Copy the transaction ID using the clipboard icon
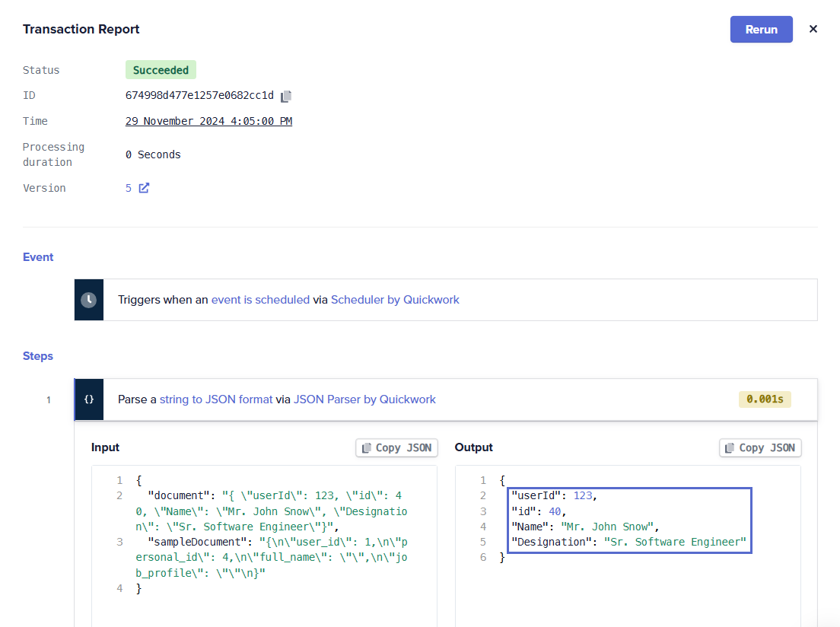Viewport: 840px width, 627px height. pyautogui.click(x=286, y=96)
